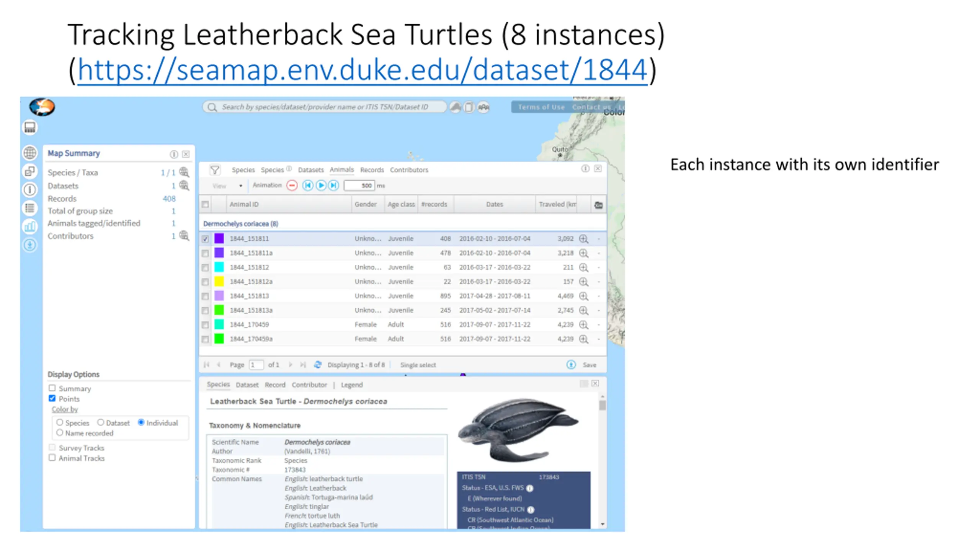Check animal 1844_151811a checkbox
The height and width of the screenshot is (551, 980).
(x=206, y=253)
